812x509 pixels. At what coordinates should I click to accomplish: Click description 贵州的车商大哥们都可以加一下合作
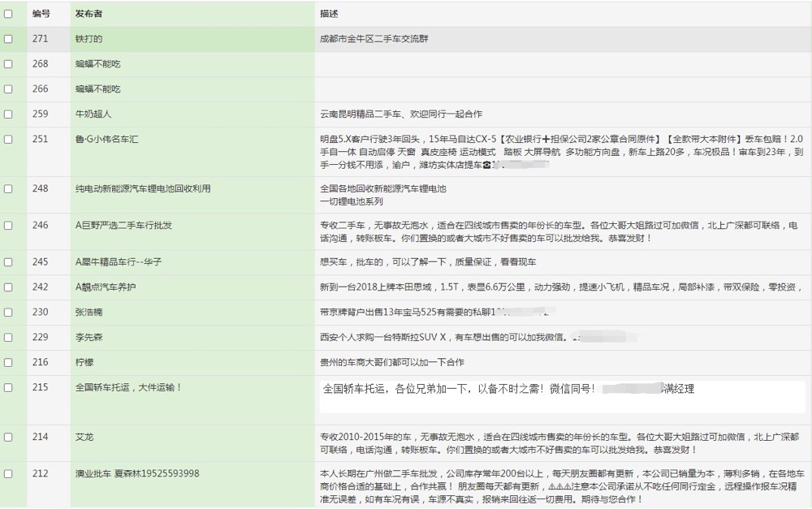click(392, 362)
